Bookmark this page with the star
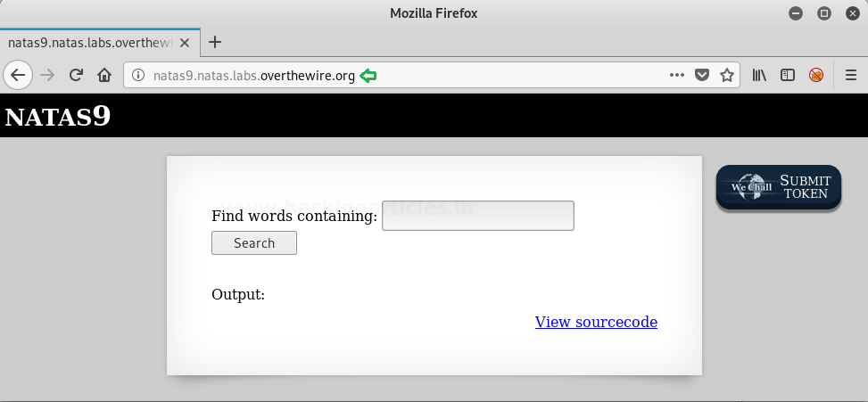This screenshot has width=868, height=402. coord(727,75)
